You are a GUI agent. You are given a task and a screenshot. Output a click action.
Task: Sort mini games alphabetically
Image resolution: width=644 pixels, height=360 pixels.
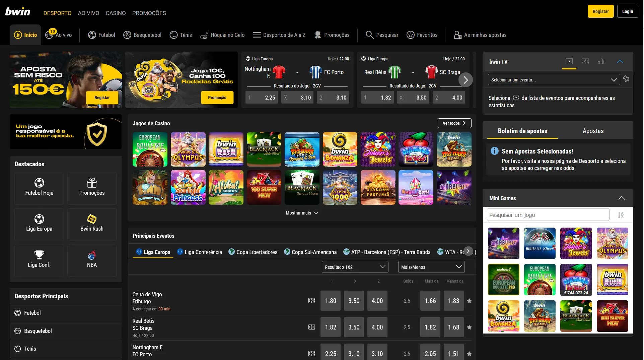point(621,215)
